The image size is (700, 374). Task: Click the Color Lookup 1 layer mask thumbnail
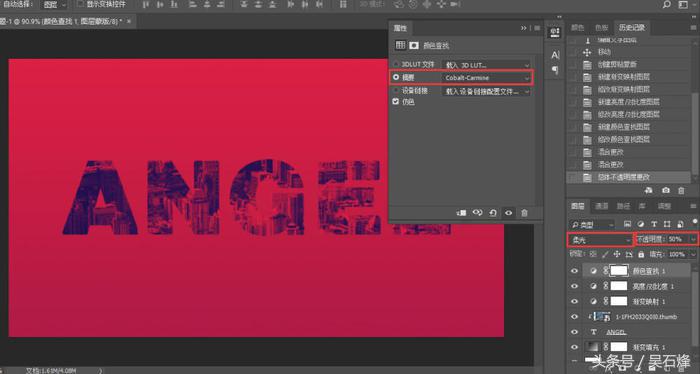[x=619, y=270]
